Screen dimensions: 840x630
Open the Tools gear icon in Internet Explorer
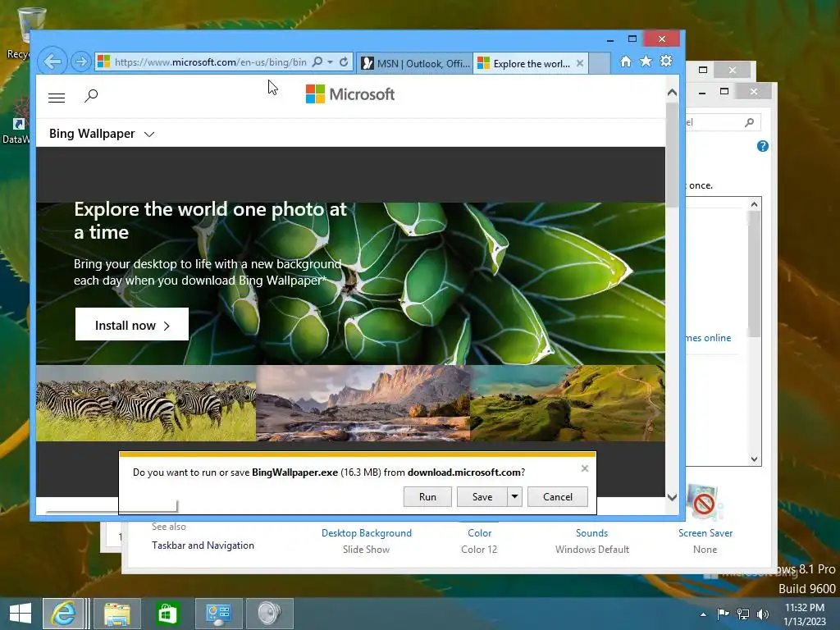[x=666, y=61]
